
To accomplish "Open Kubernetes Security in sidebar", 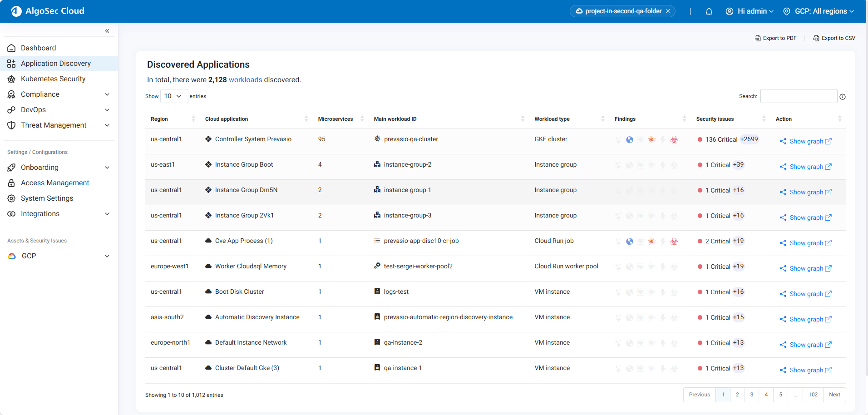I will tap(53, 79).
